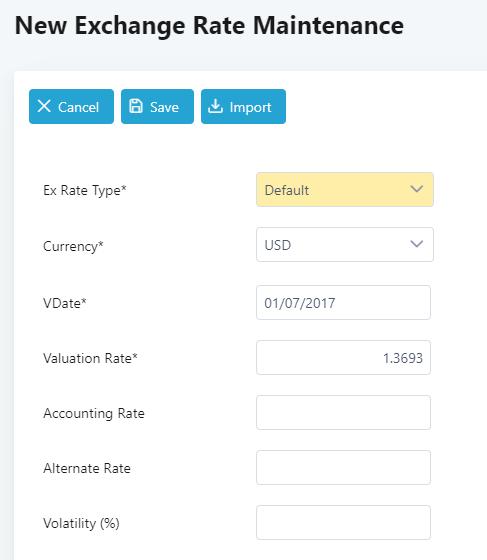Image resolution: width=487 pixels, height=560 pixels.
Task: Click into the empty Accounting Rate field
Action: tap(343, 412)
